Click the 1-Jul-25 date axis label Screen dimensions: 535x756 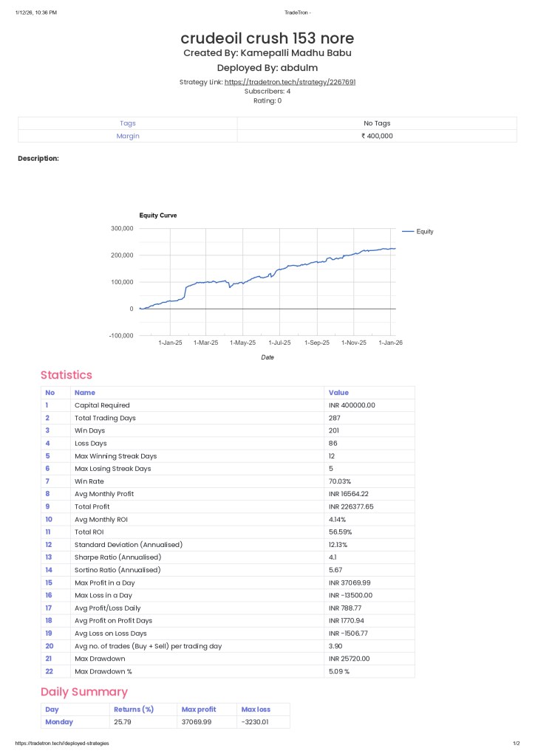pos(280,343)
